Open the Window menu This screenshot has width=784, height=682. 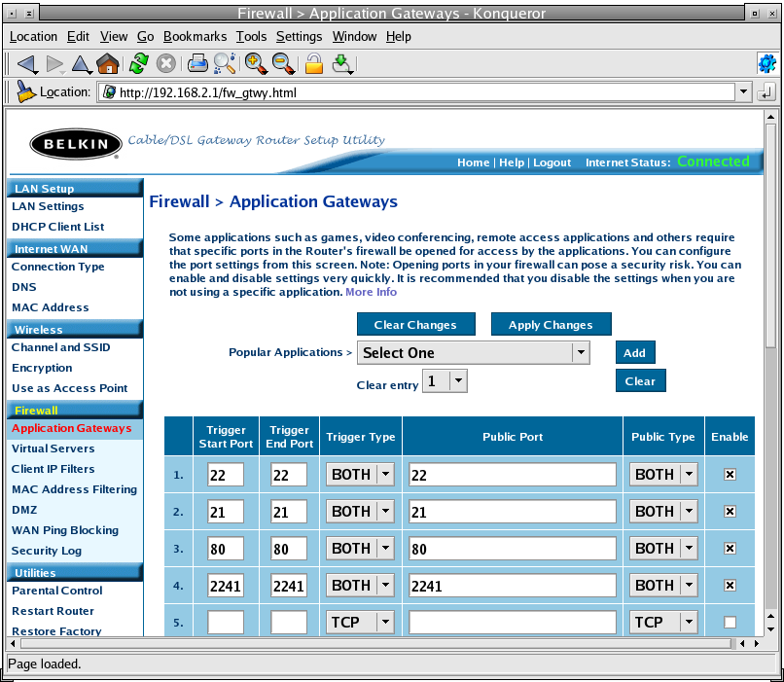354,37
